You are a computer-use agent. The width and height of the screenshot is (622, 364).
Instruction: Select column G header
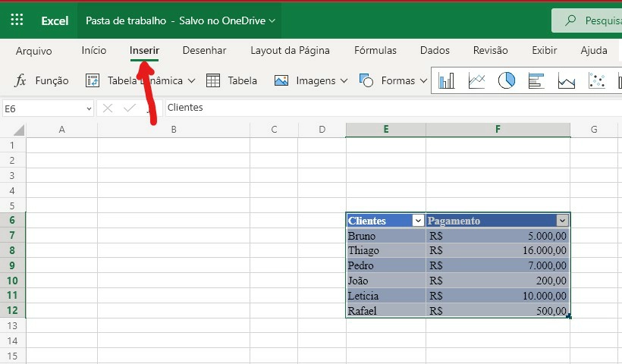594,130
